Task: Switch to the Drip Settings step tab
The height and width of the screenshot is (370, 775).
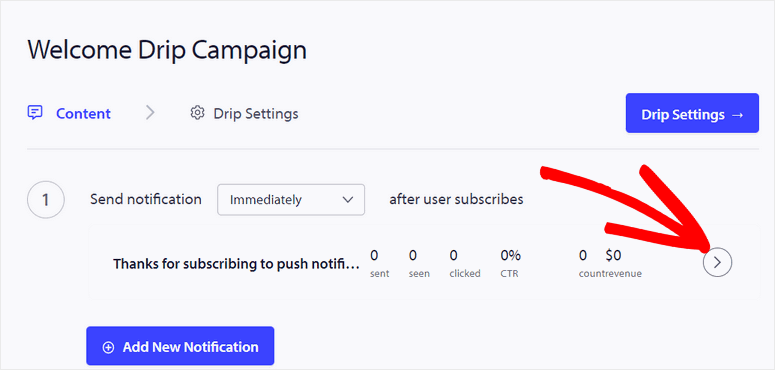Action: [x=244, y=114]
